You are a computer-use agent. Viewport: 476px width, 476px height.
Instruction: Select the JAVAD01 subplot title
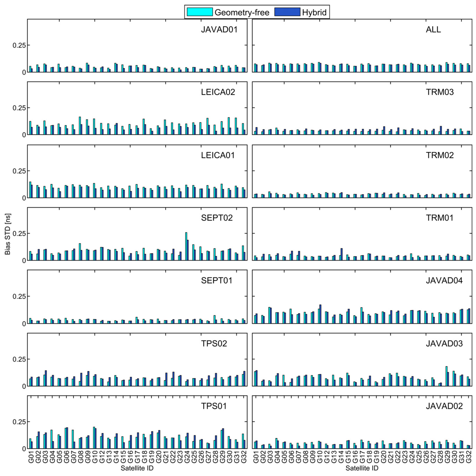point(219,30)
